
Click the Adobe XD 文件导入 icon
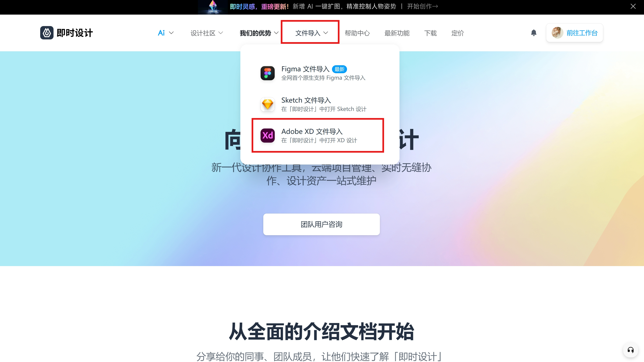[268, 135]
